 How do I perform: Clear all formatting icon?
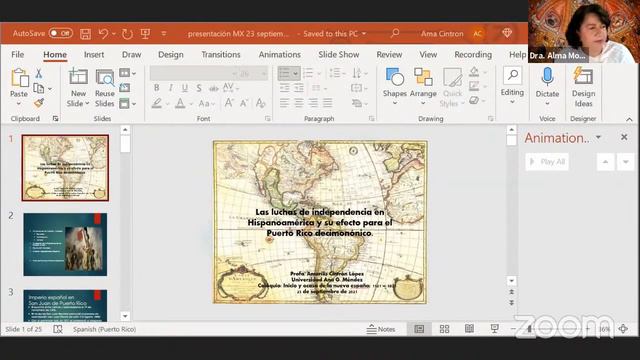[x=260, y=103]
